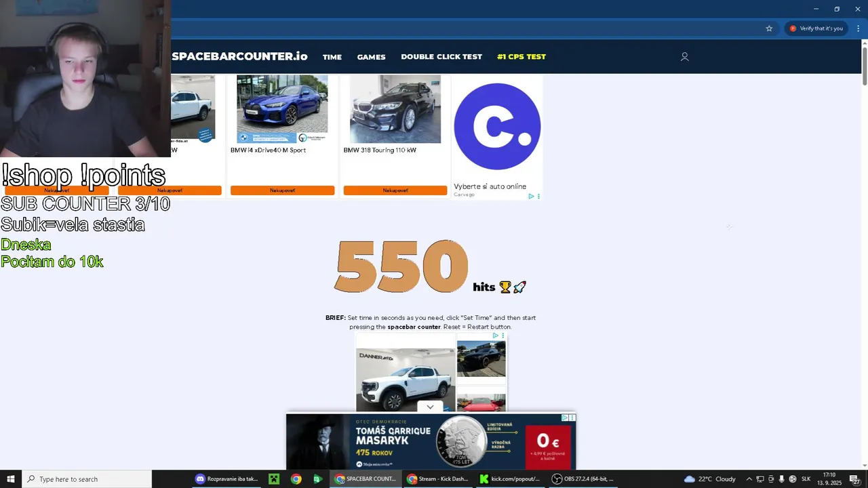Switch to OBS 27.2.4 taskbar window
868x488 pixels.
pos(583,479)
